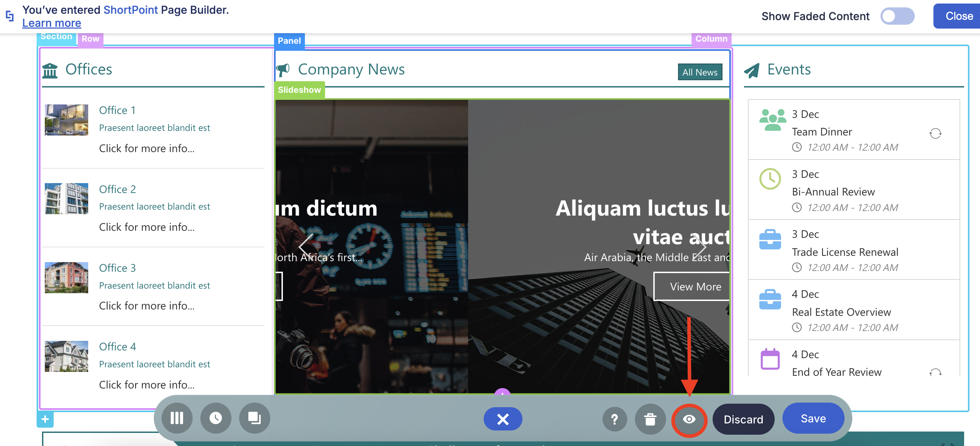Click the blue X cancel button in the toolbar
This screenshot has height=446, width=980.
[x=503, y=419]
